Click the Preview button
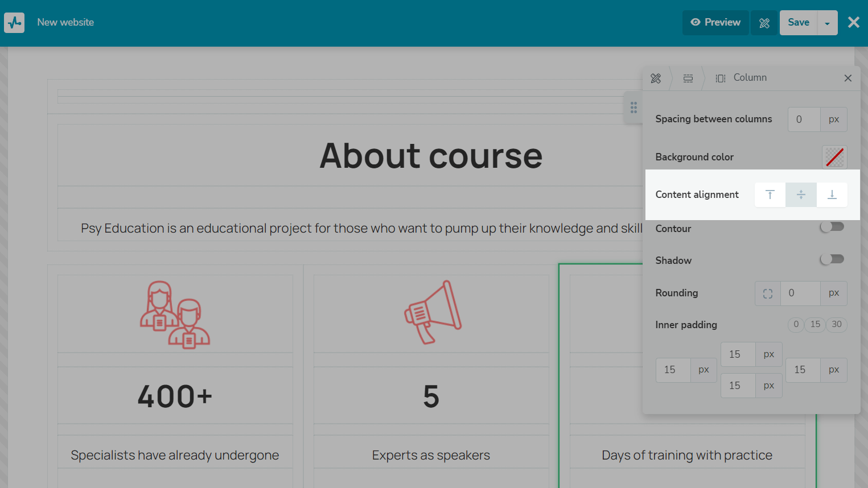 coord(715,23)
